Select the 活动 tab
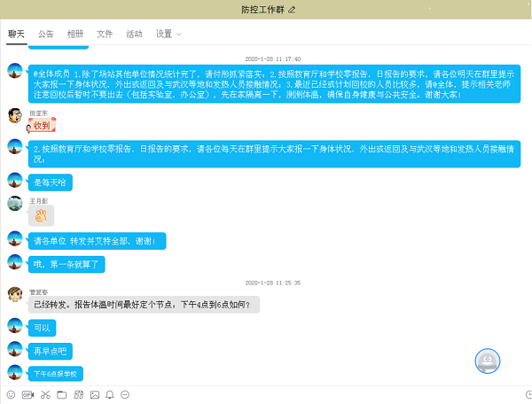This screenshot has width=532, height=404. coord(134,34)
